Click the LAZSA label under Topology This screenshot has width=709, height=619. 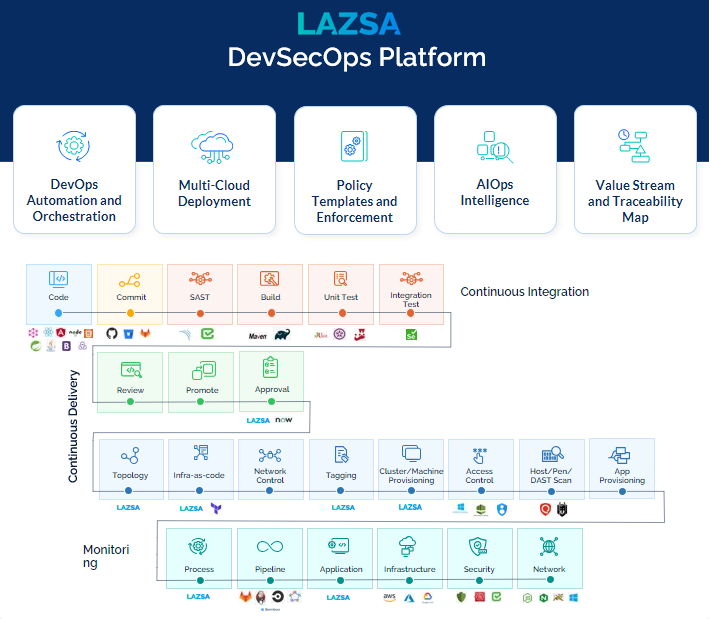(128, 507)
